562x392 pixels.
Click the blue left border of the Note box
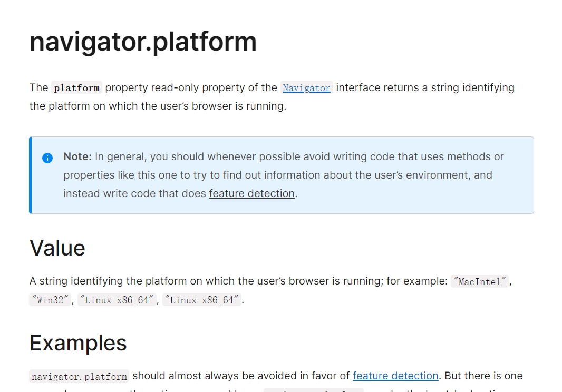[31, 175]
